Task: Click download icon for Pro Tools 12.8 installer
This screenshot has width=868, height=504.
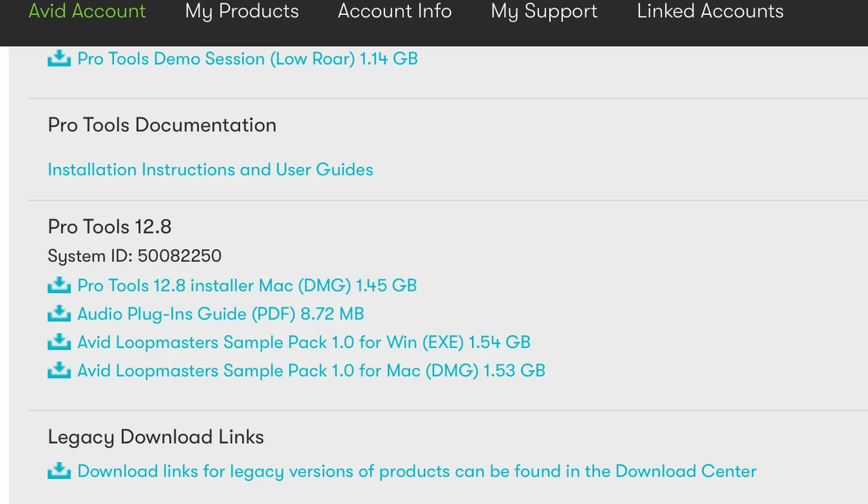Action: pyautogui.click(x=59, y=286)
